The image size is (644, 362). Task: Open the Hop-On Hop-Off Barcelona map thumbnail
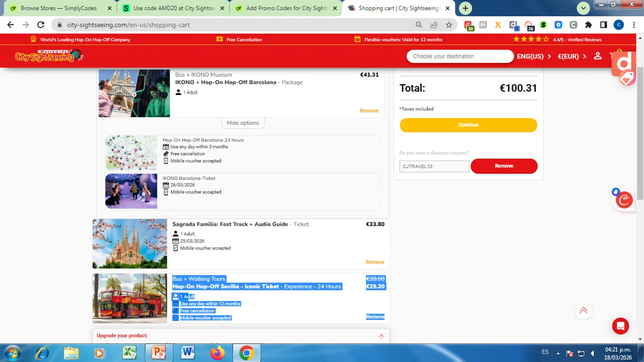(131, 153)
